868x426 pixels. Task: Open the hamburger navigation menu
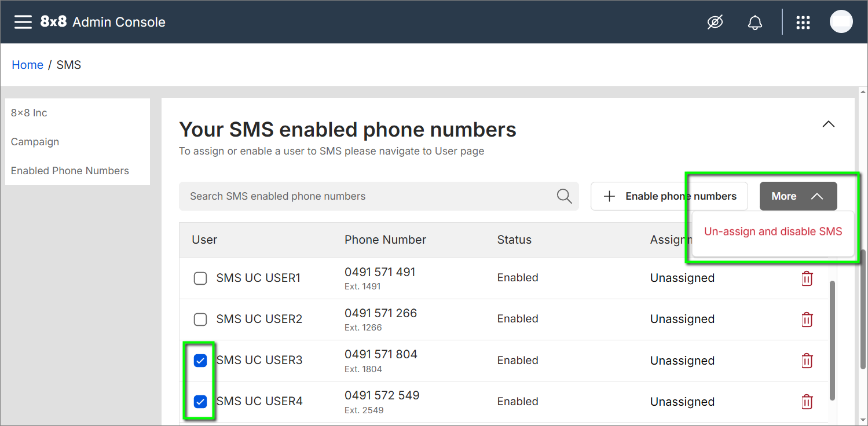(x=23, y=22)
